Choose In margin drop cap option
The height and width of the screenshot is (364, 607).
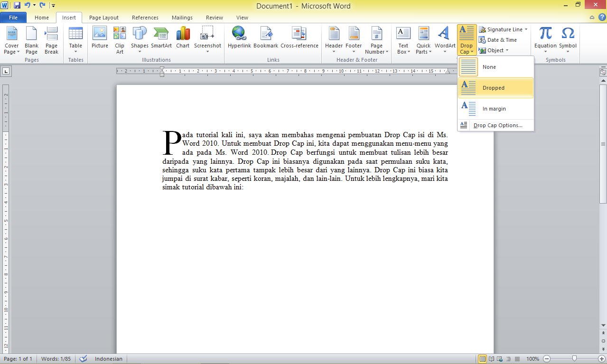496,109
